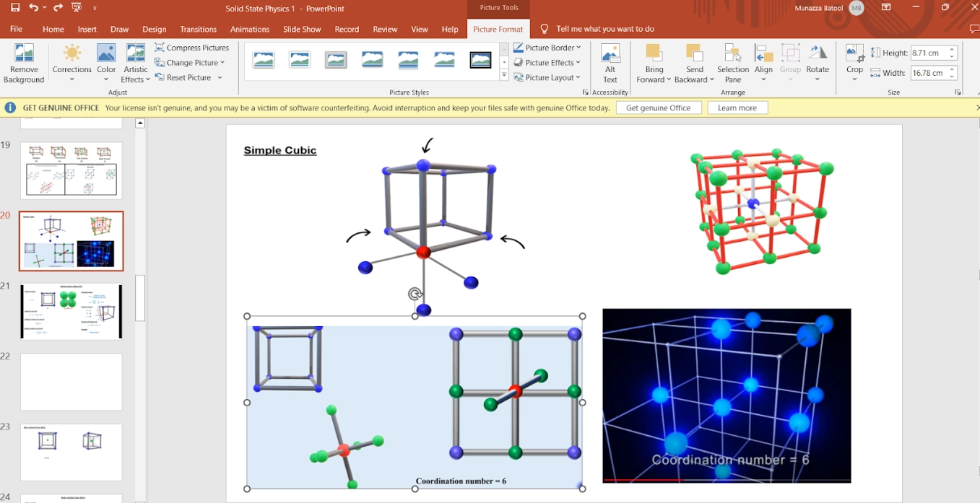
Task: Switch to the Transitions tab
Action: click(x=198, y=29)
